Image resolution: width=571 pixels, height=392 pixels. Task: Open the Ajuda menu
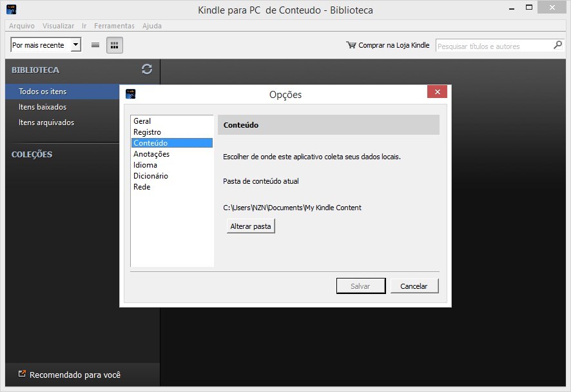click(x=152, y=26)
